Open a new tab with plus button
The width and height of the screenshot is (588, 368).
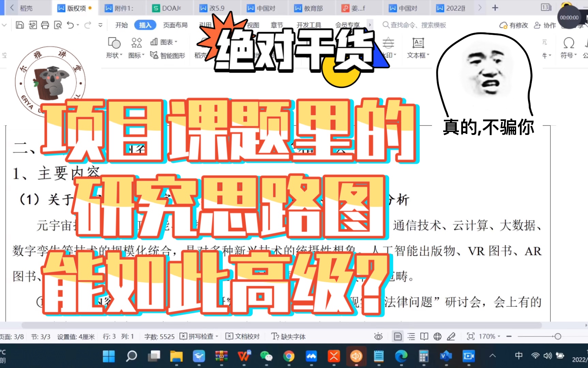[495, 8]
